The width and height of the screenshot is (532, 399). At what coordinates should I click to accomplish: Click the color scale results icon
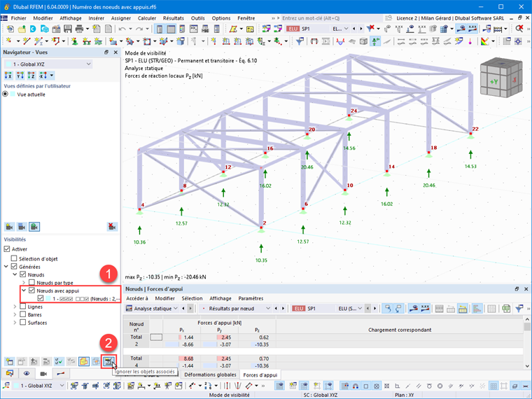(485, 41)
